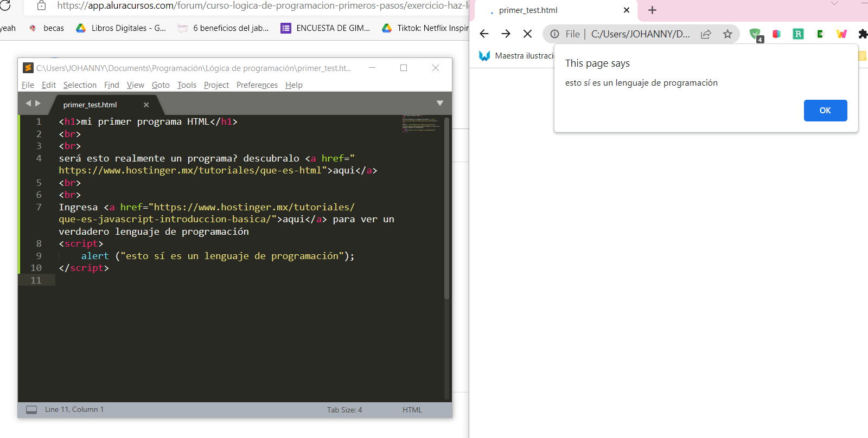Image resolution: width=868 pixels, height=438 pixels.
Task: Open Libros Digitales bookmark
Action: click(121, 28)
